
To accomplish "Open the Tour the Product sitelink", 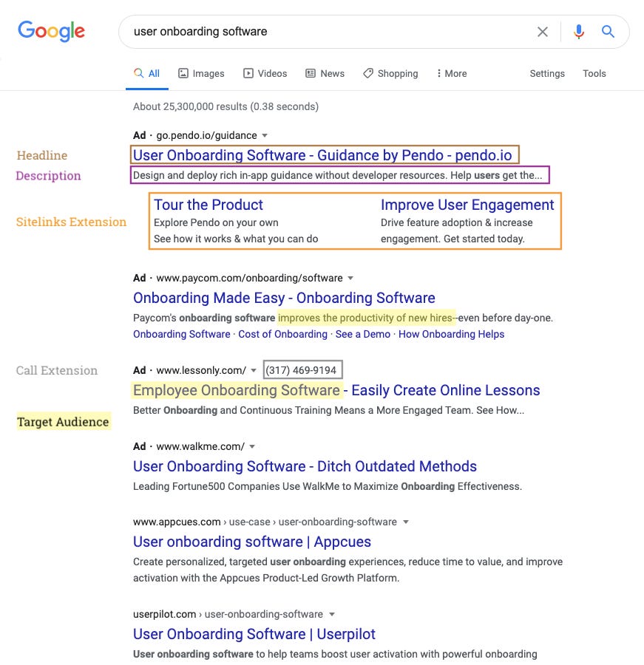I will point(209,205).
